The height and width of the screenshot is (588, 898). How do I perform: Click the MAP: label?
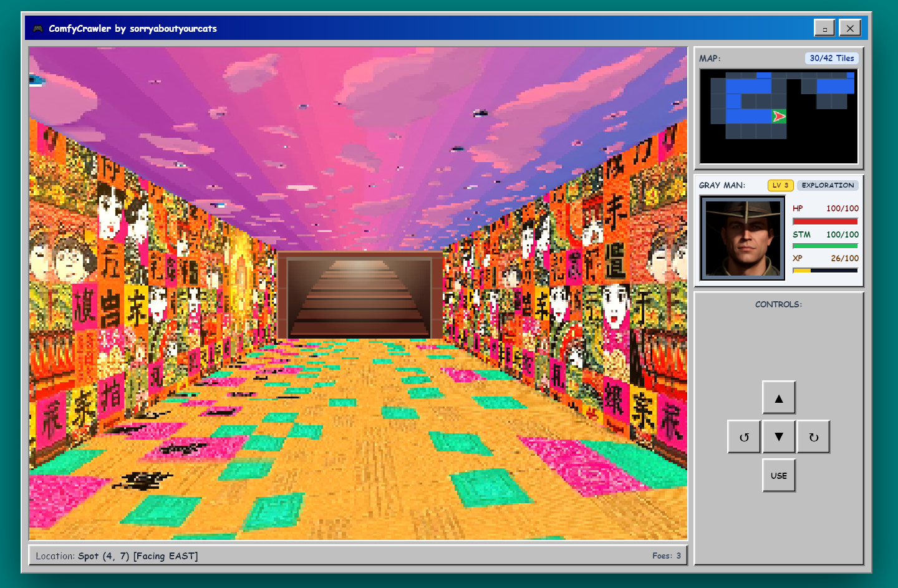click(x=710, y=58)
